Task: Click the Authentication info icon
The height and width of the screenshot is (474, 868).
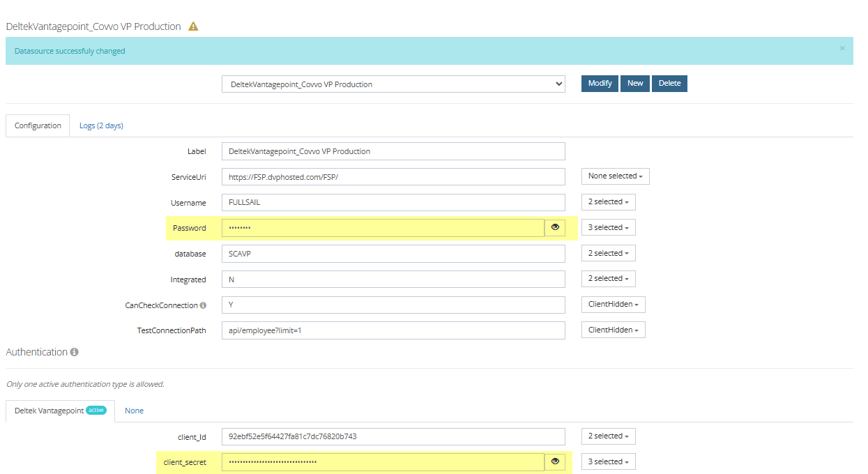Action: [74, 352]
